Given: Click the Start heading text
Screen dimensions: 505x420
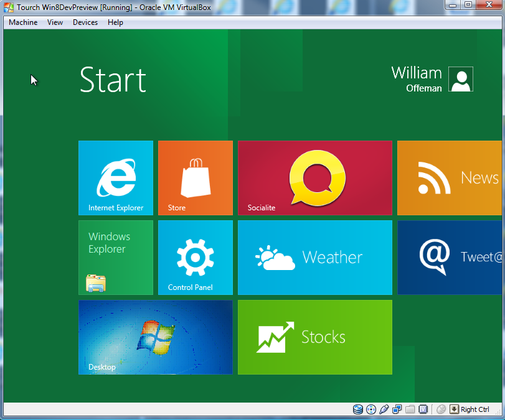Looking at the screenshot, I should pos(113,80).
